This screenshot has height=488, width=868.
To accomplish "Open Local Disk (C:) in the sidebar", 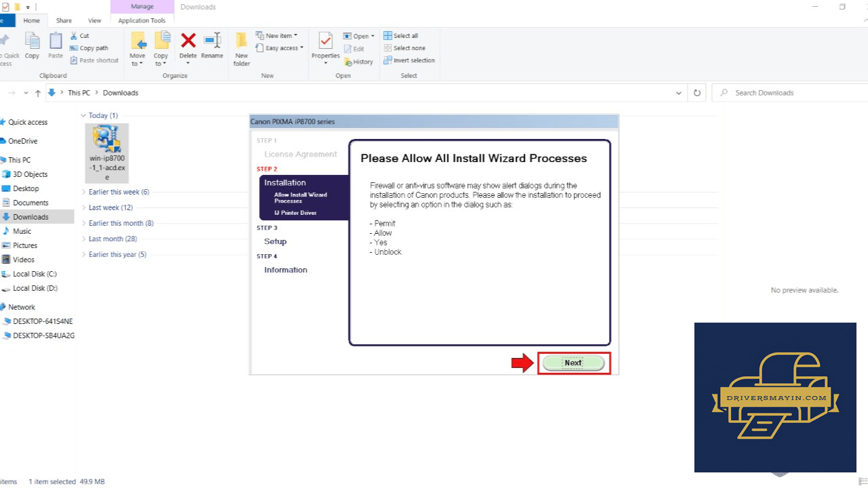I will pos(35,274).
